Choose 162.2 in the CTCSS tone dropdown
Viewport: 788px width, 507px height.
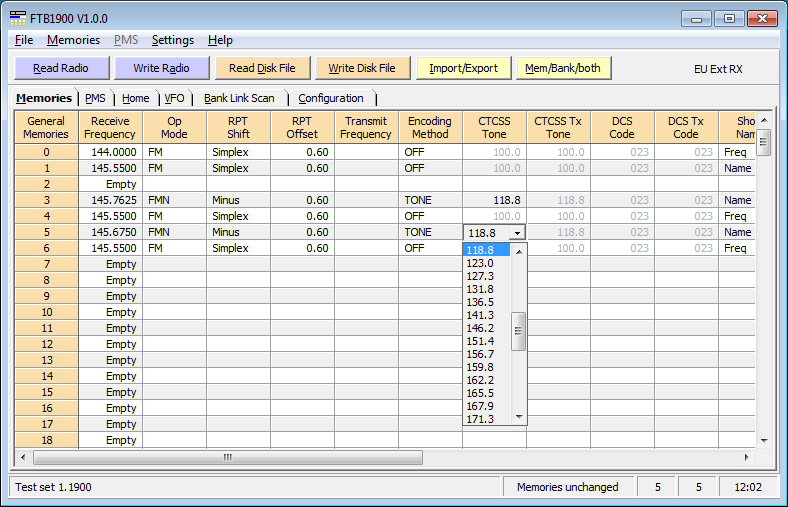[x=481, y=380]
